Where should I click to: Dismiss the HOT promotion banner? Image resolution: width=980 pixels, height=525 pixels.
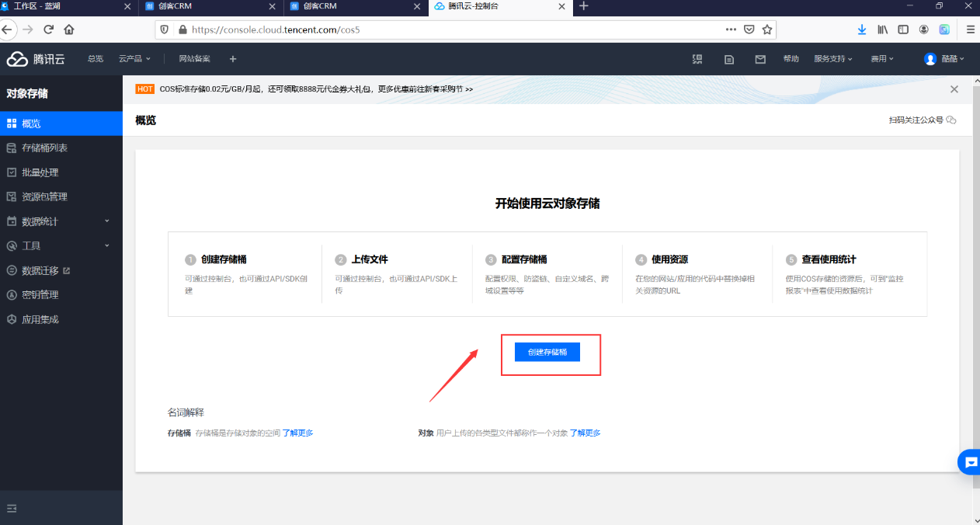click(x=954, y=89)
